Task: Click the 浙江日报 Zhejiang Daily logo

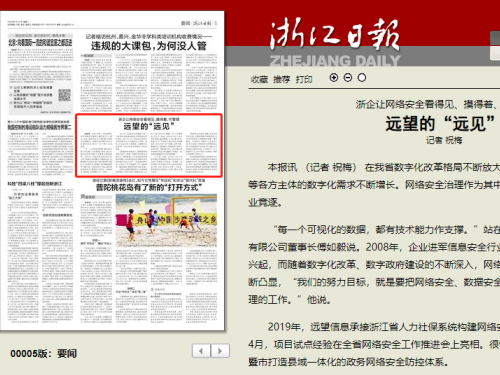Action: [335, 42]
